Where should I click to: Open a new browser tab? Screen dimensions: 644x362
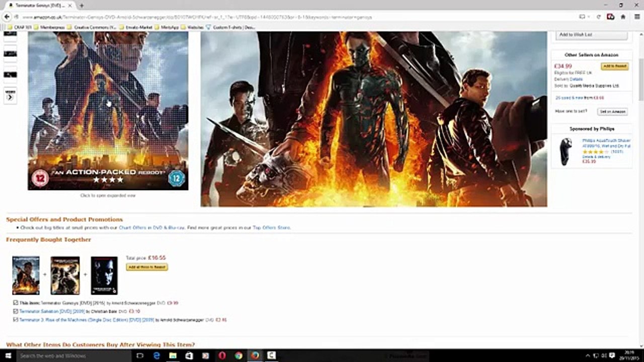82,5
